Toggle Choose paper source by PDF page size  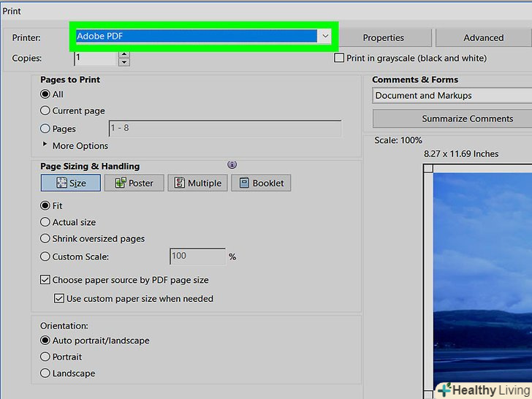tap(45, 280)
